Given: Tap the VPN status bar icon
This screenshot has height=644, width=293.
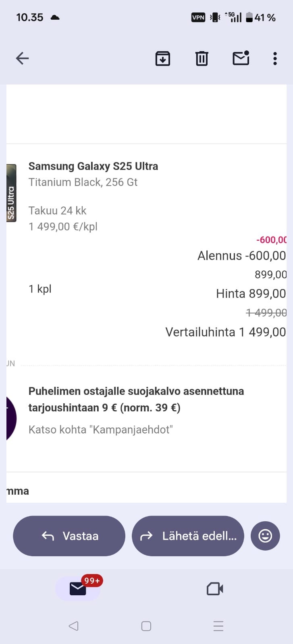Looking at the screenshot, I should pos(198,17).
